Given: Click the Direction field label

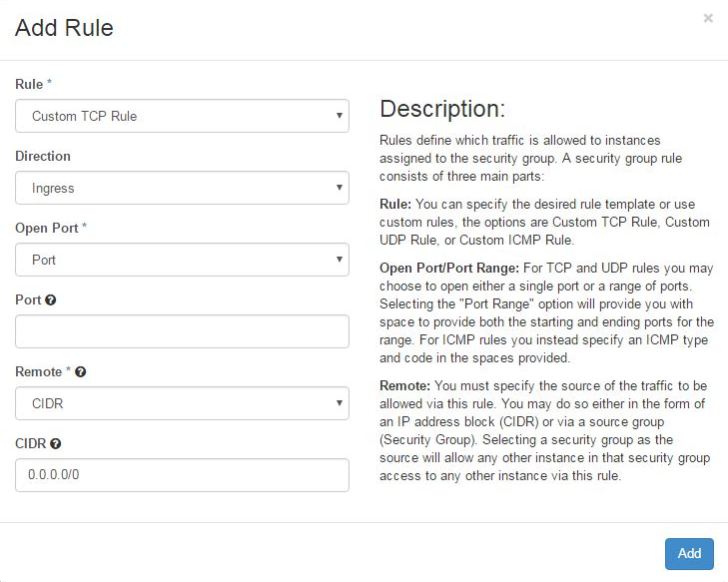Looking at the screenshot, I should [43, 156].
